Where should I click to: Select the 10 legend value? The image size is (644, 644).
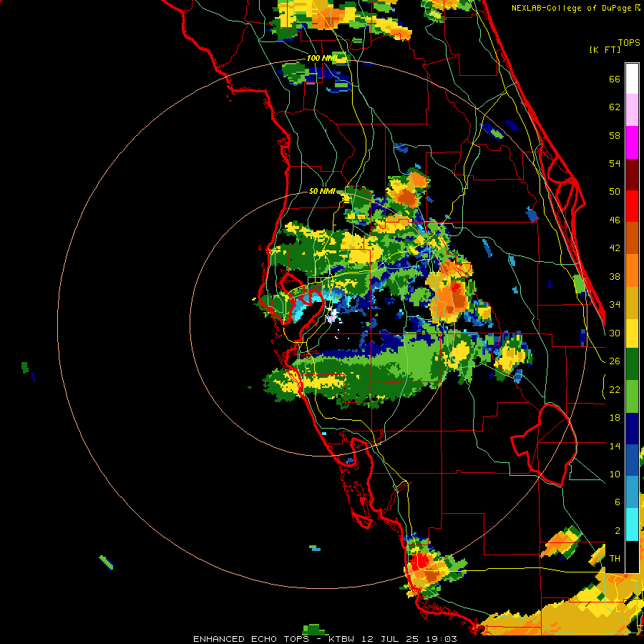coord(615,474)
